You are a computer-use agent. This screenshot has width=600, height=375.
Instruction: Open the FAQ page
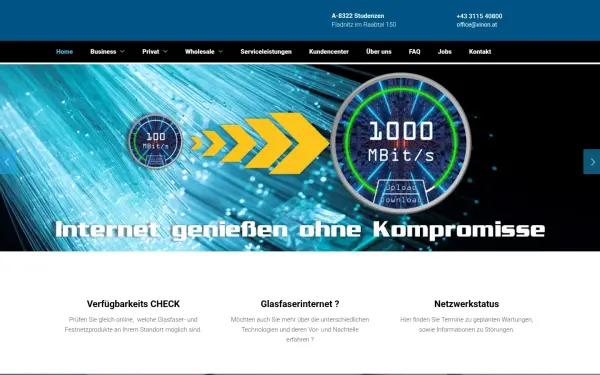click(x=414, y=52)
